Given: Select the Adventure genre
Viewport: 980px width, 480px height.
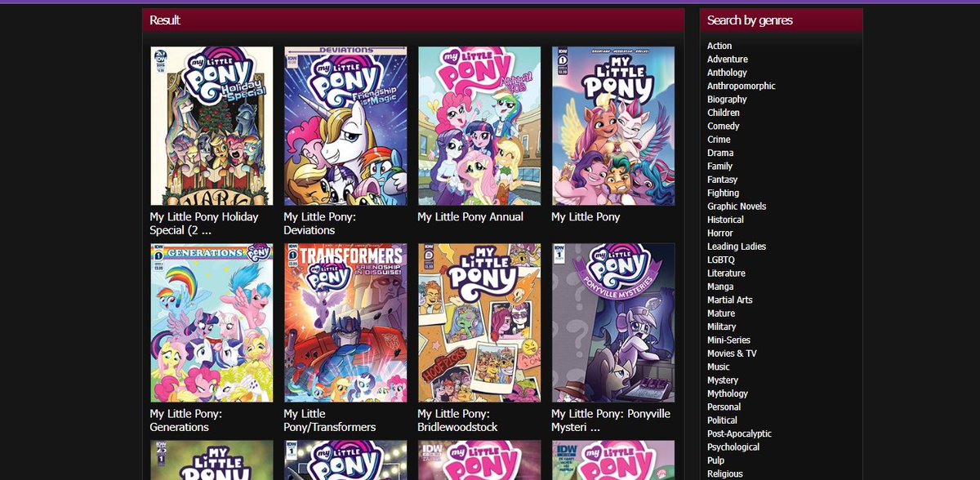Looking at the screenshot, I should (728, 60).
